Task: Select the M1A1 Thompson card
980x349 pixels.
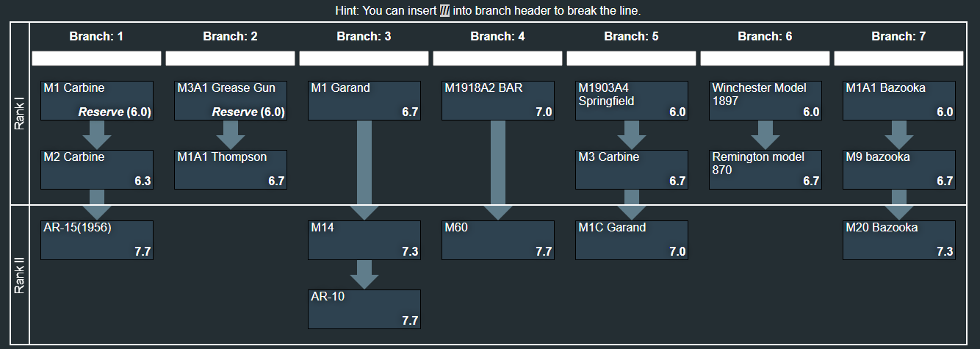Action: [231, 170]
